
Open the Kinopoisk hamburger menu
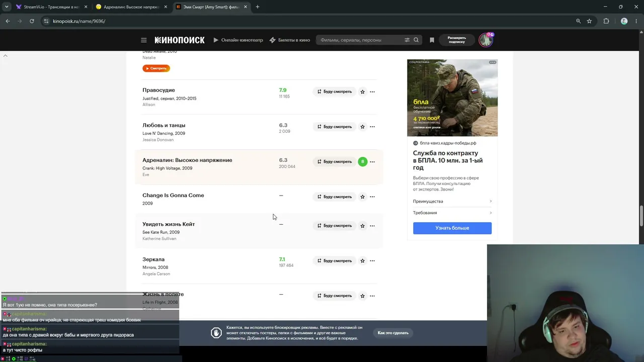144,40
